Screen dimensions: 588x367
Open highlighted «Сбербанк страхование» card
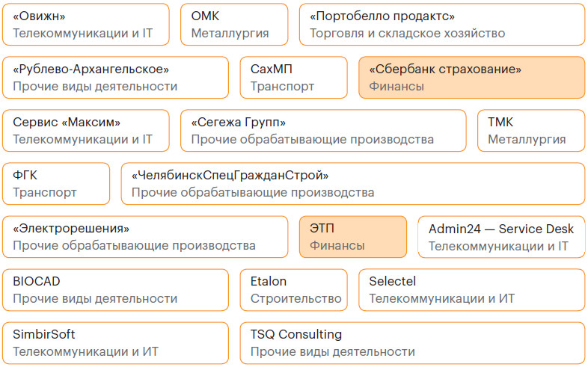coord(471,78)
